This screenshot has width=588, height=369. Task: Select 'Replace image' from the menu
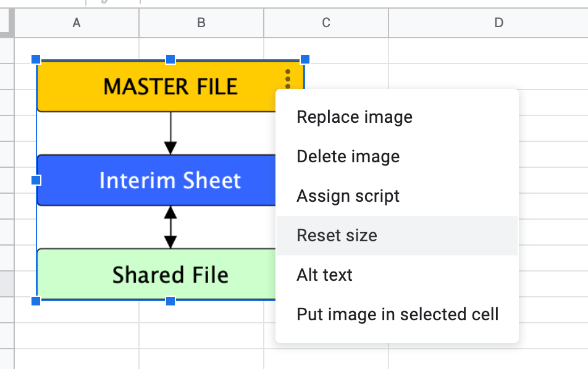point(355,117)
